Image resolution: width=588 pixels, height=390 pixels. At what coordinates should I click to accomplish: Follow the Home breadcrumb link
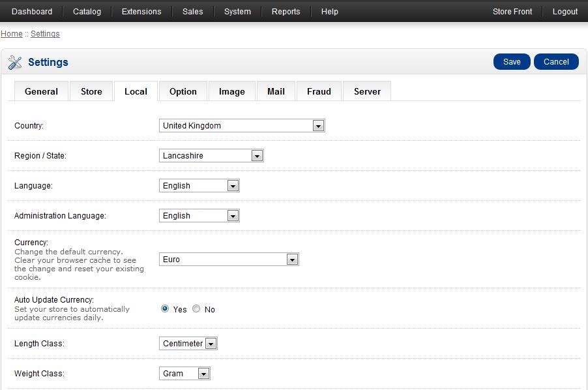coord(12,34)
